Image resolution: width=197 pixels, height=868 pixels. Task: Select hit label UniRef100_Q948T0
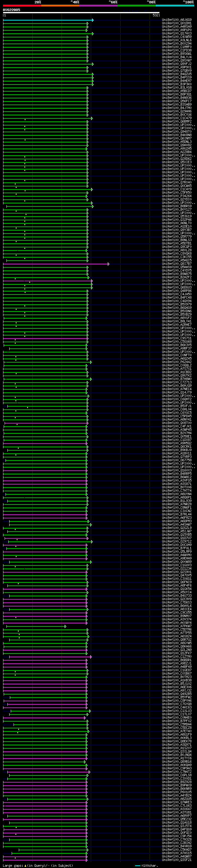[x=177, y=132]
